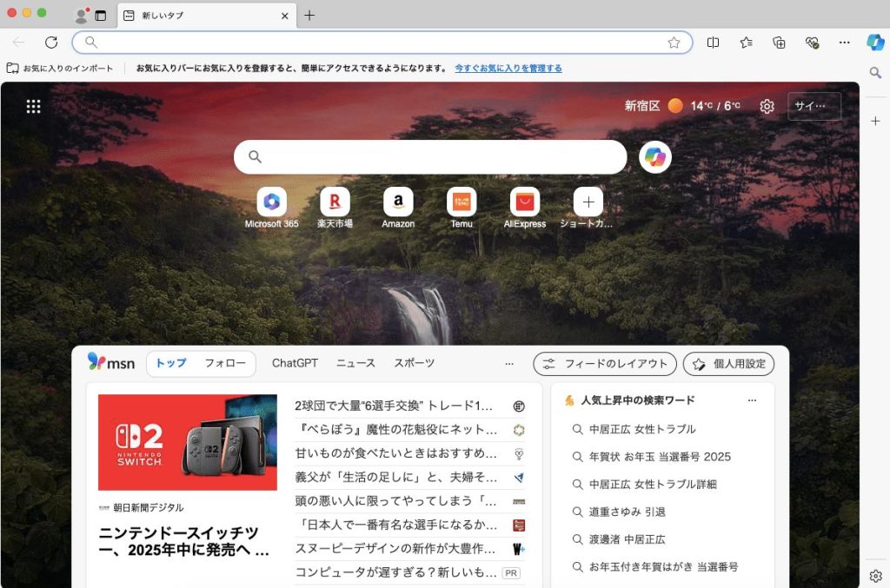Launch the Microsoft 365 quick link
This screenshot has height=588, width=890.
coord(270,202)
